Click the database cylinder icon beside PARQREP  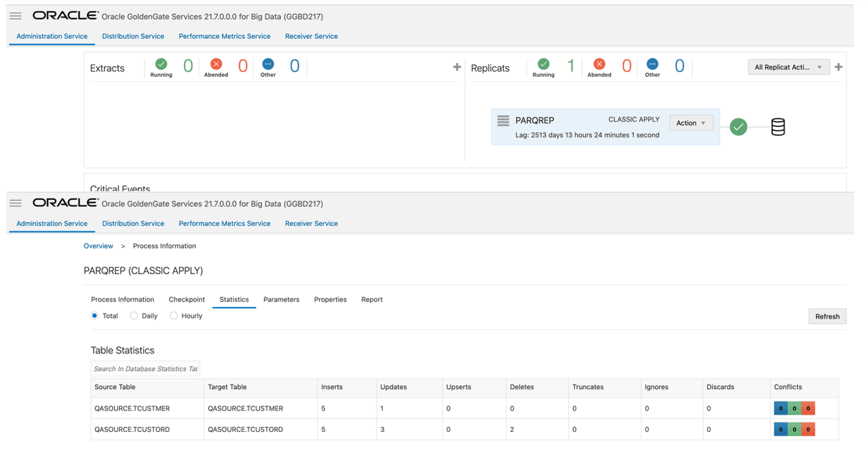(x=778, y=126)
